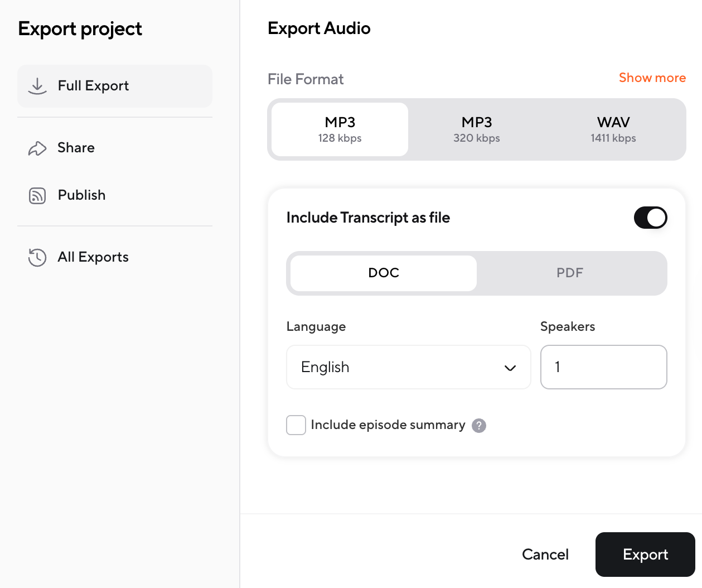Screen dimensions: 702x588
Task: Go to All Exports label
Action: pos(93,257)
